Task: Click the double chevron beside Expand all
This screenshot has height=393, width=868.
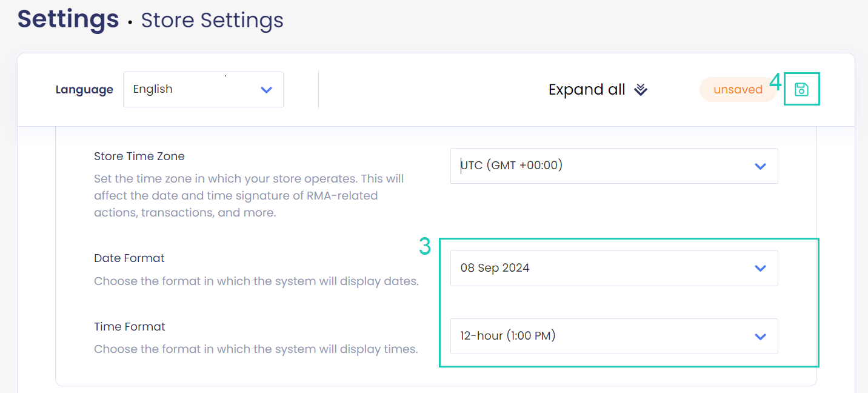Action: tap(641, 90)
